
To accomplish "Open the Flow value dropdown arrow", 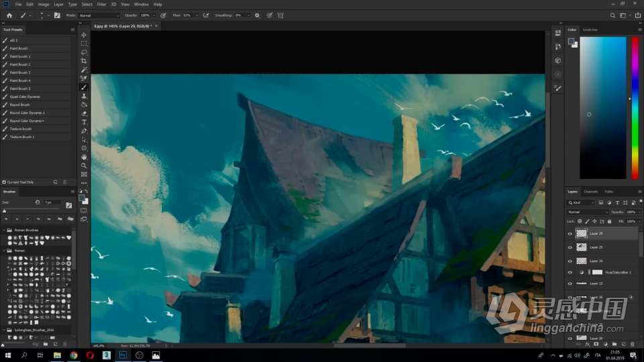I will pyautogui.click(x=197, y=15).
